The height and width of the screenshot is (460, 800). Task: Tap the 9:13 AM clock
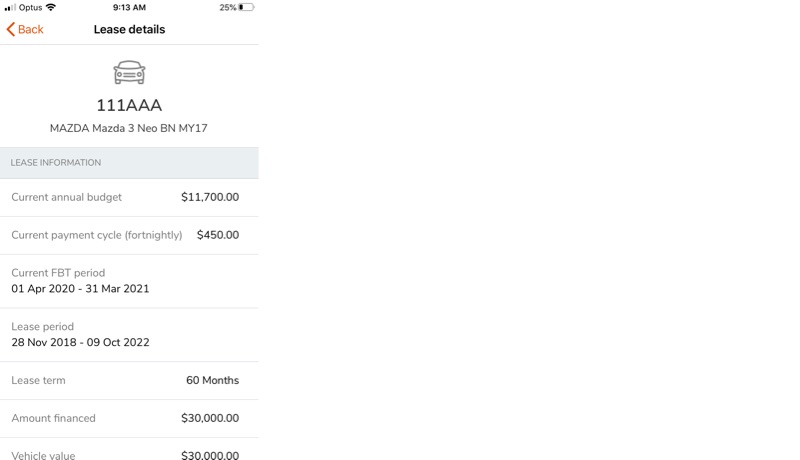[129, 7]
